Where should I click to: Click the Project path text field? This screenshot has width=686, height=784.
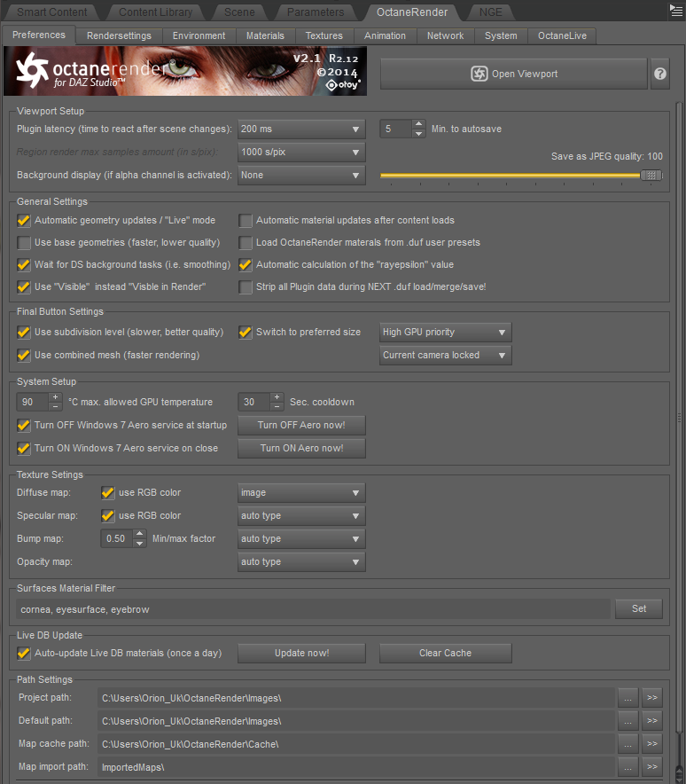355,698
